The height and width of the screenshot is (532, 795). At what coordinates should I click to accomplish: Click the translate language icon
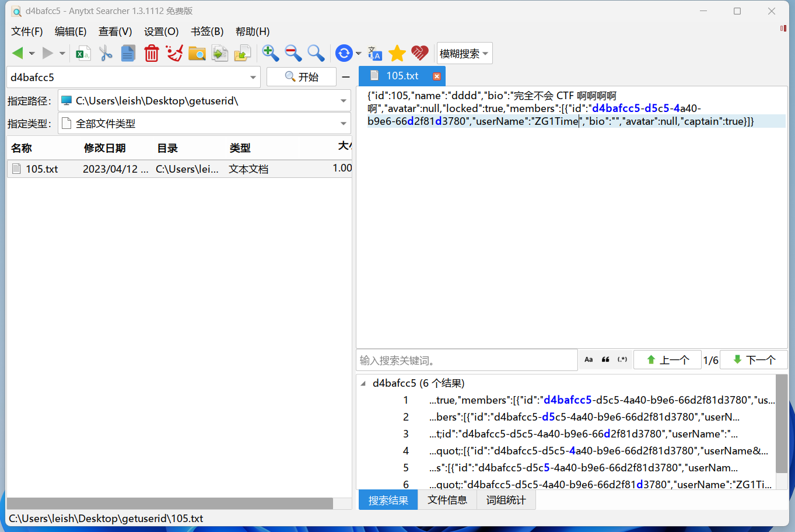point(375,54)
